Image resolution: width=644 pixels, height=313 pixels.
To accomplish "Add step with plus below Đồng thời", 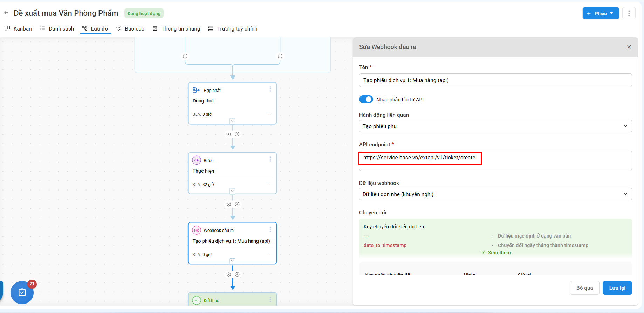I will coord(237,134).
